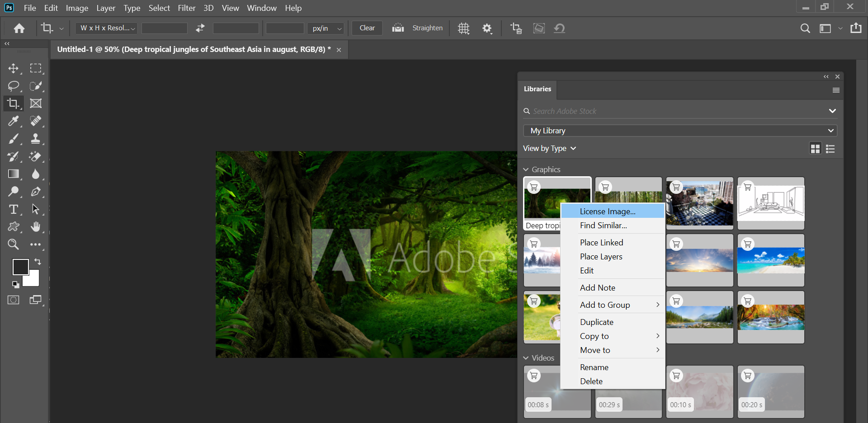868x423 pixels.
Task: Open the My Library dropdown
Action: (x=680, y=131)
